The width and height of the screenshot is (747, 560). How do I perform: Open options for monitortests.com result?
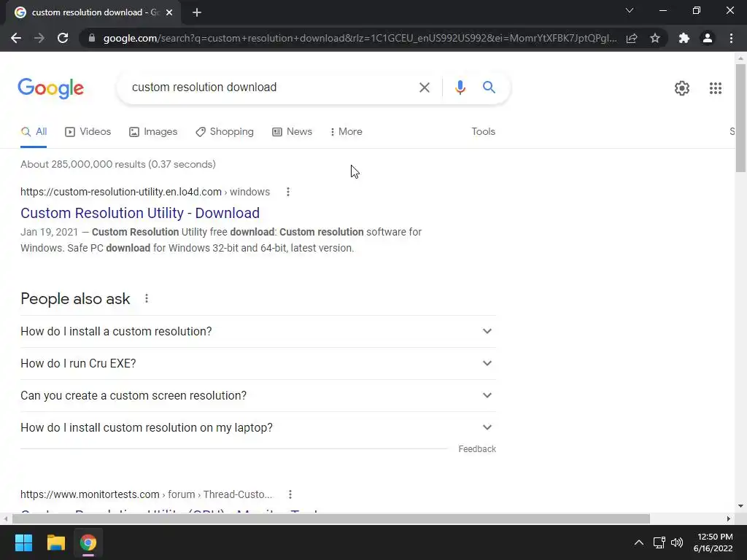pyautogui.click(x=290, y=494)
